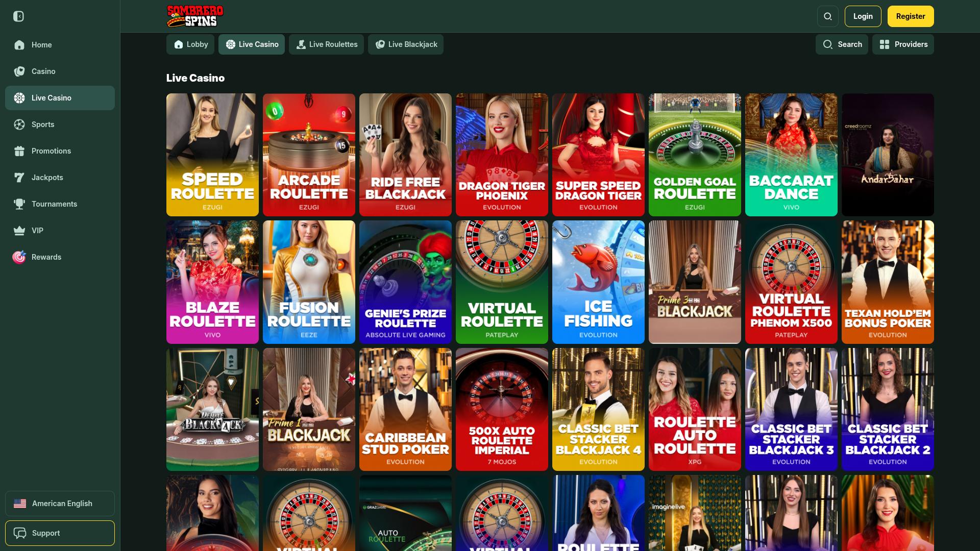
Task: Open the Providers filter button
Action: [x=903, y=44]
